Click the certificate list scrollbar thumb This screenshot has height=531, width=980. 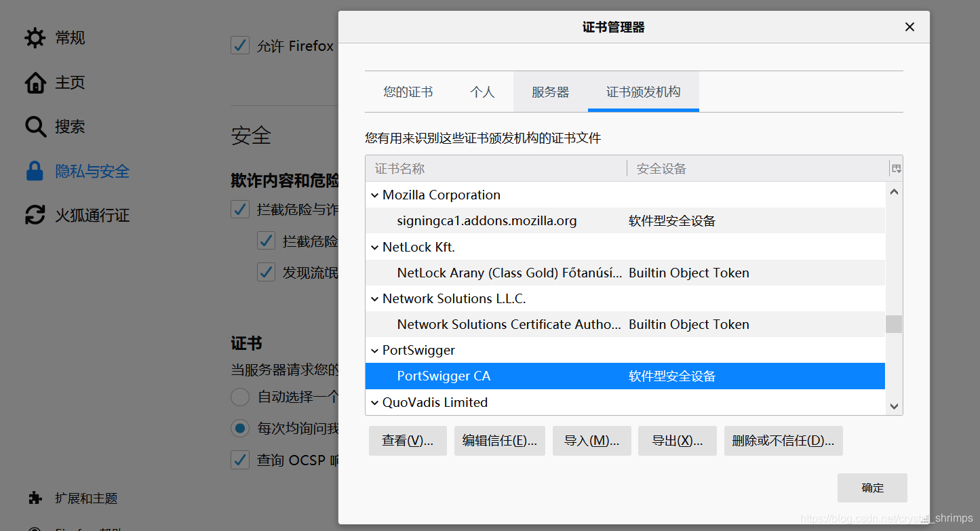tap(894, 324)
